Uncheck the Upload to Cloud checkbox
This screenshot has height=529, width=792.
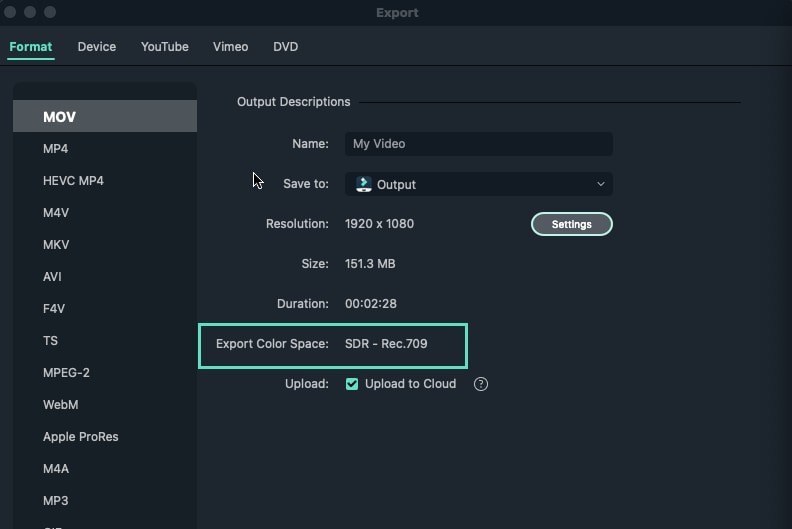[352, 384]
